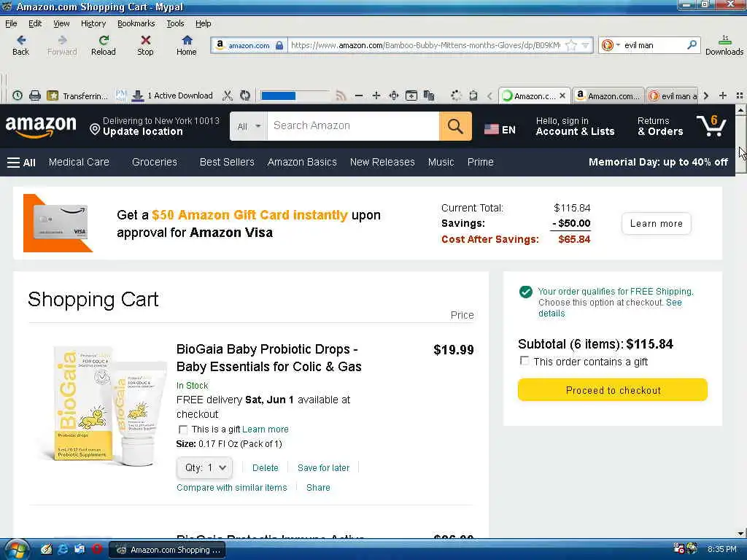Open the history clock toolbar icon

point(18,96)
